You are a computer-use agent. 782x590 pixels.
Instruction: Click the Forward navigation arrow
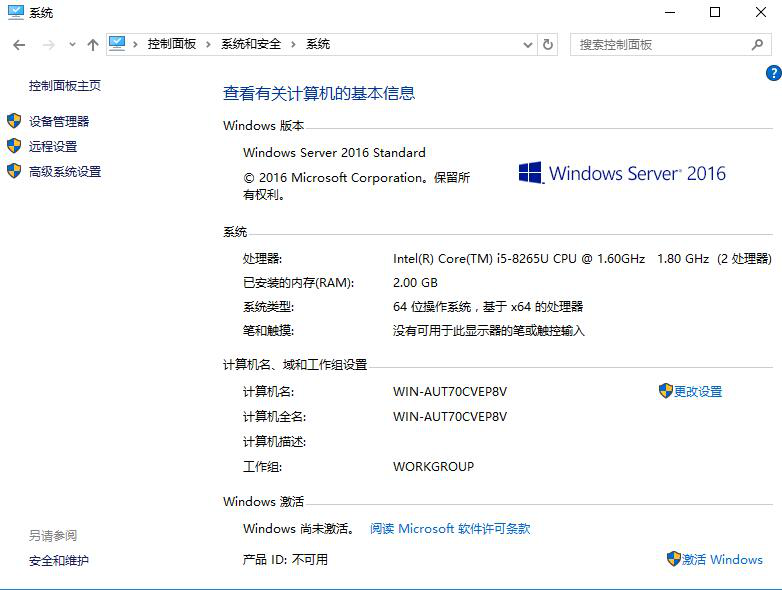[48, 45]
